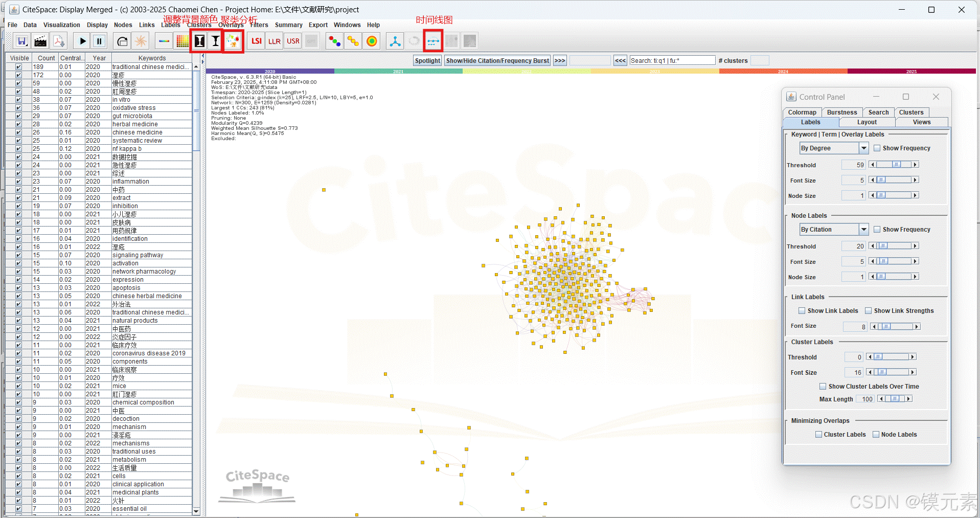This screenshot has height=518, width=980.
Task: Label clusters using LSI
Action: (x=257, y=41)
